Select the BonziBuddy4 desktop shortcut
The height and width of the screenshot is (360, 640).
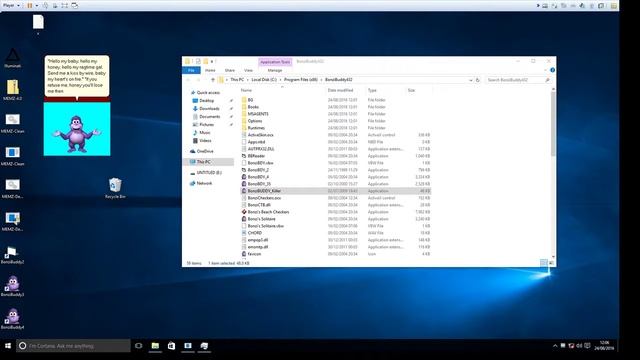(x=12, y=319)
